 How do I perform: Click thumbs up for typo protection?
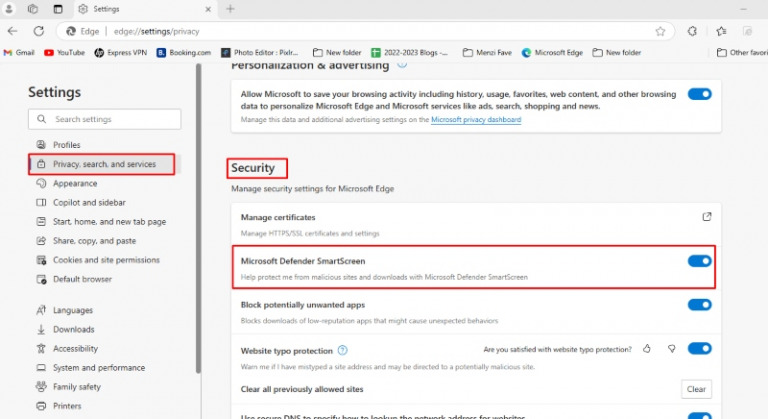tap(647, 349)
